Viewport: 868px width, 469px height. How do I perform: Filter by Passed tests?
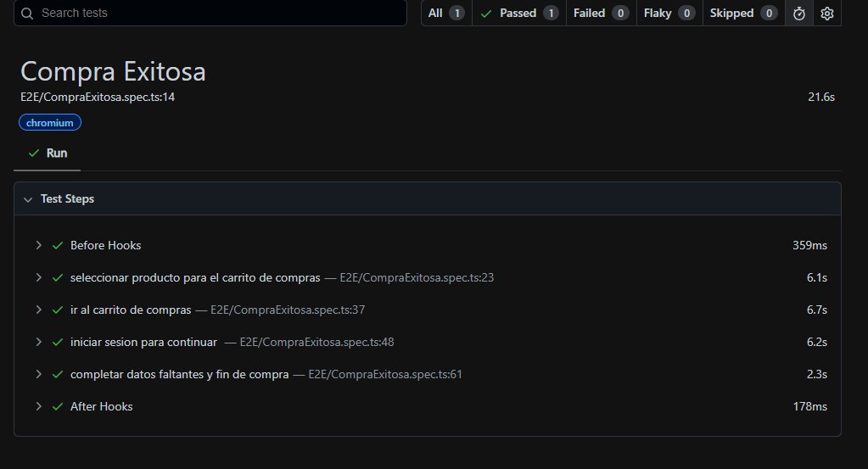coord(518,14)
